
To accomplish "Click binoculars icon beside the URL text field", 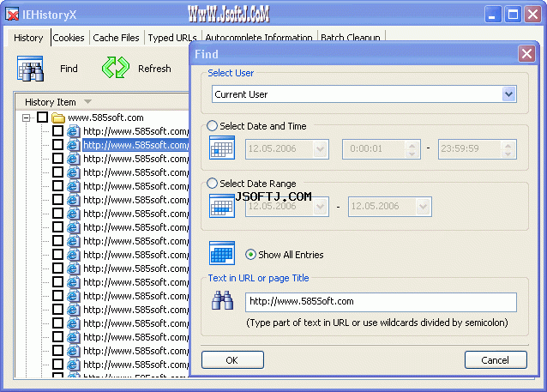I will 222,300.
